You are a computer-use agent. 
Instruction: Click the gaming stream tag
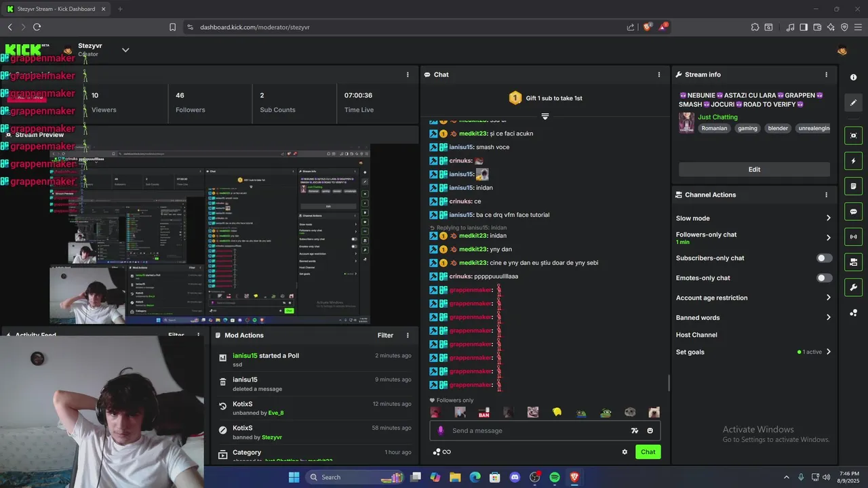[747, 128]
